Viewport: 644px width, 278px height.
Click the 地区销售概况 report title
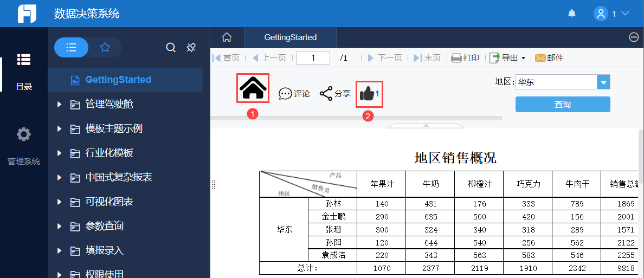point(455,158)
